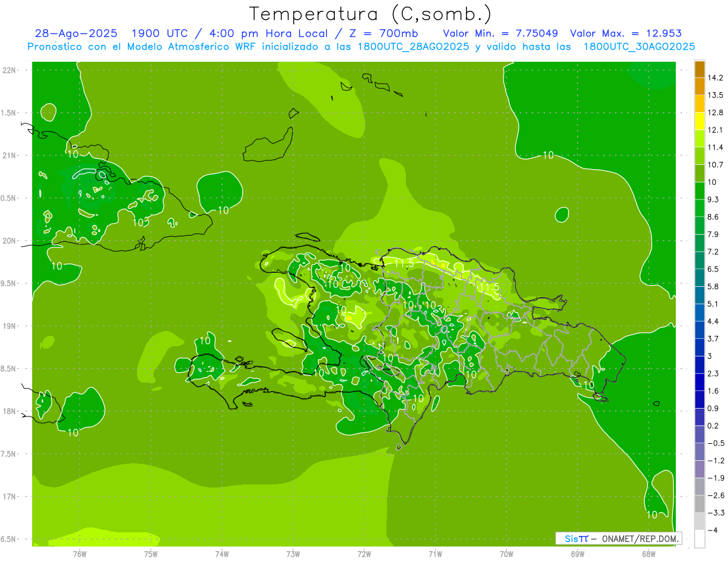This screenshot has width=728, height=562.
Task: Click the 74W longitude axis label
Action: 222,554
